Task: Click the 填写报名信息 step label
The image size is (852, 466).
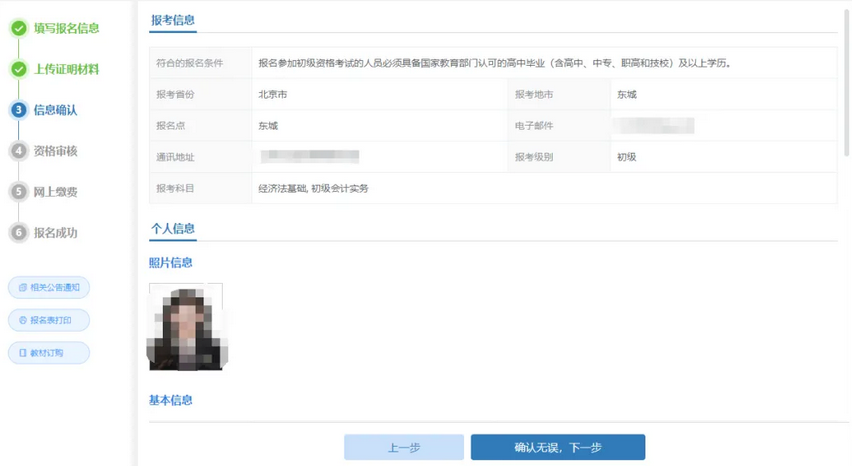Action: pyautogui.click(x=68, y=28)
